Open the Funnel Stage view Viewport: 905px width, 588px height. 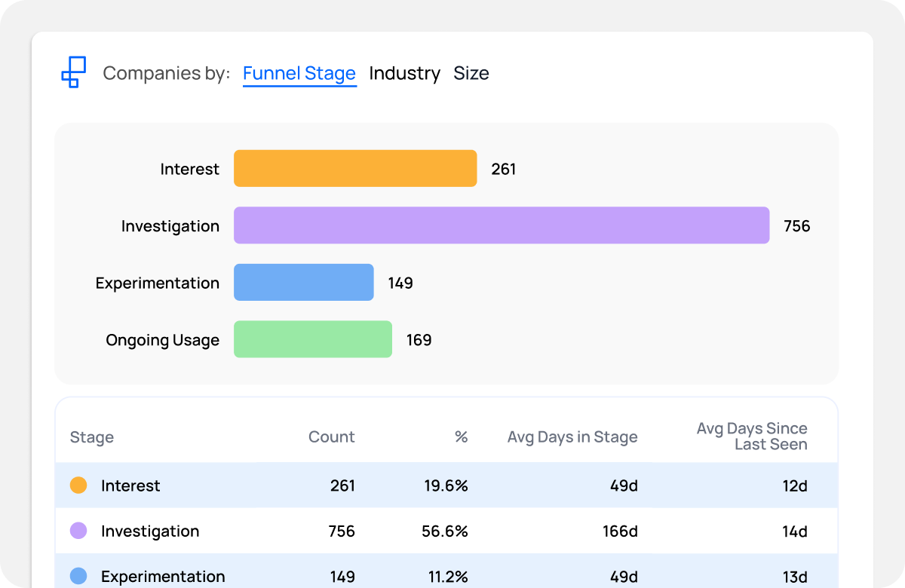coord(299,73)
